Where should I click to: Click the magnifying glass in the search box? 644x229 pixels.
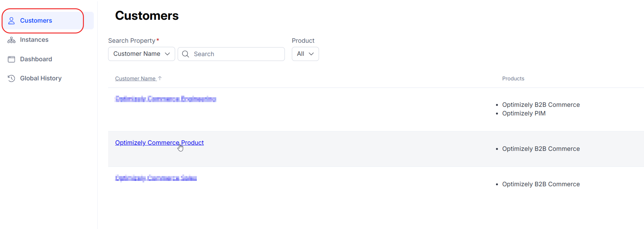[185, 54]
